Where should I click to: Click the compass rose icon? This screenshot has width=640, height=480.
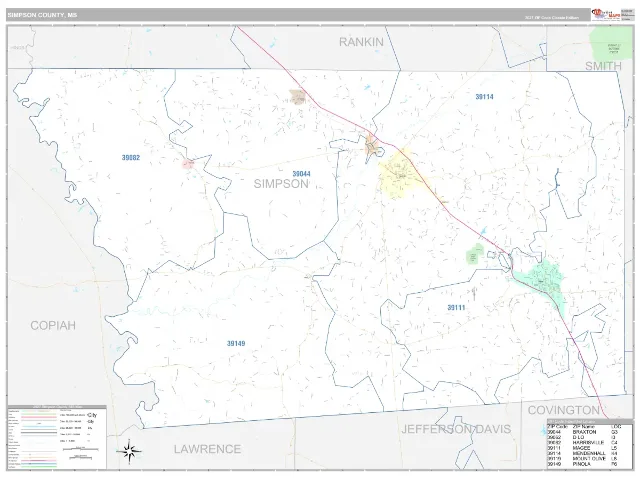click(129, 451)
